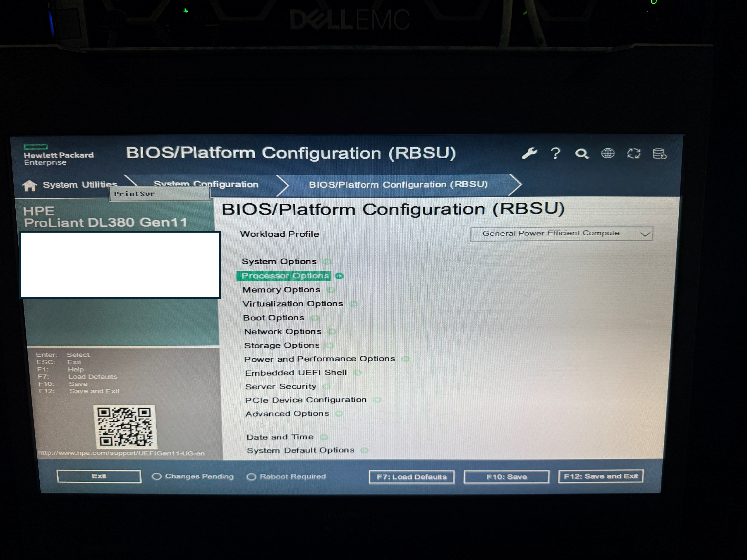The image size is (747, 560).
Task: Click the server database icon
Action: pos(659,154)
